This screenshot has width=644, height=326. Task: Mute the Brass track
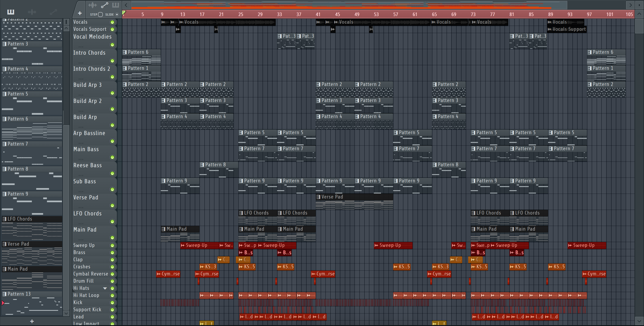coord(112,253)
